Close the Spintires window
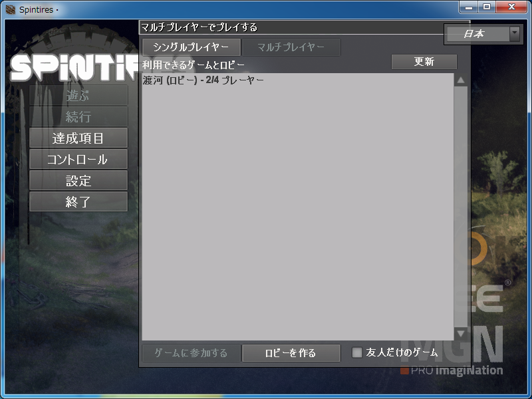Screen dimensions: 532x399 click(512, 7)
